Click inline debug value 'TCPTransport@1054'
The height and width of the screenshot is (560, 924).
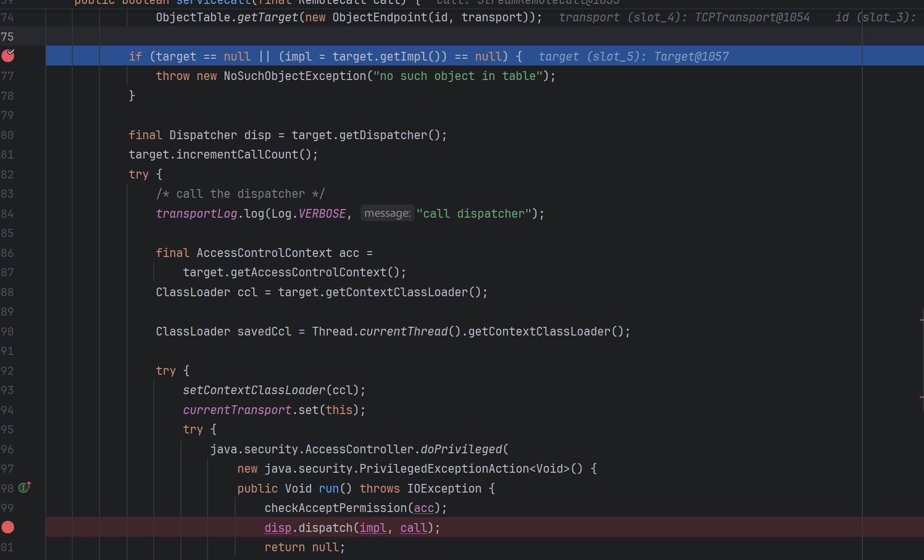pos(752,17)
